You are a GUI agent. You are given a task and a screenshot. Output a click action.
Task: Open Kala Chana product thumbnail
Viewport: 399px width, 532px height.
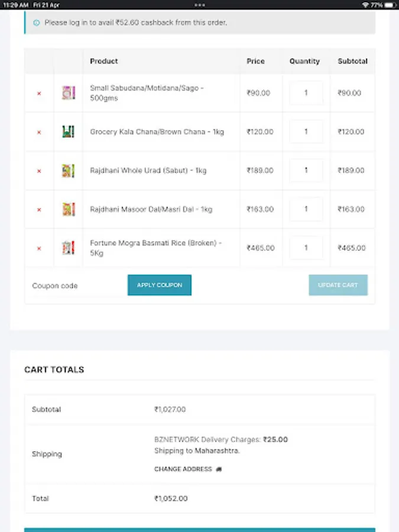pyautogui.click(x=69, y=132)
